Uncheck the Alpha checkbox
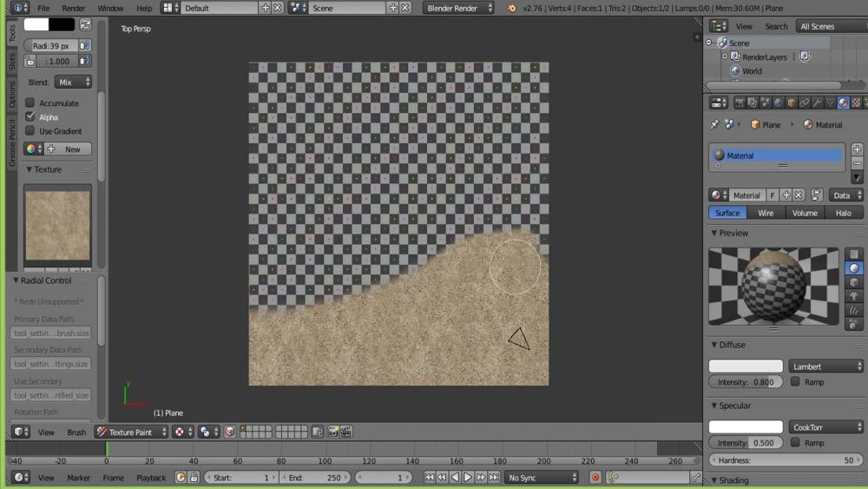 coord(30,117)
